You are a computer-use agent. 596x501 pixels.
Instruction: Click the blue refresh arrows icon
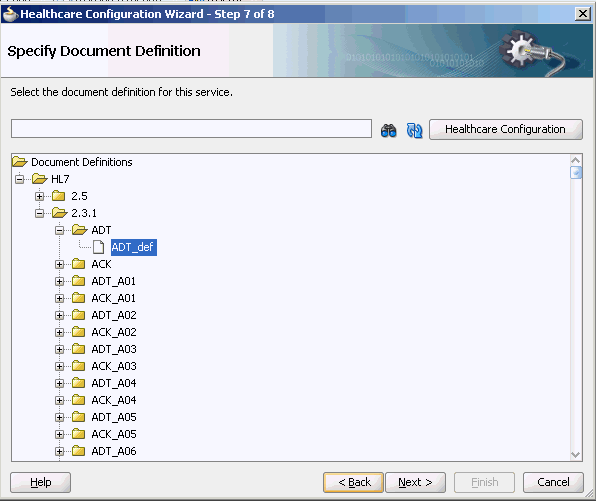click(414, 130)
